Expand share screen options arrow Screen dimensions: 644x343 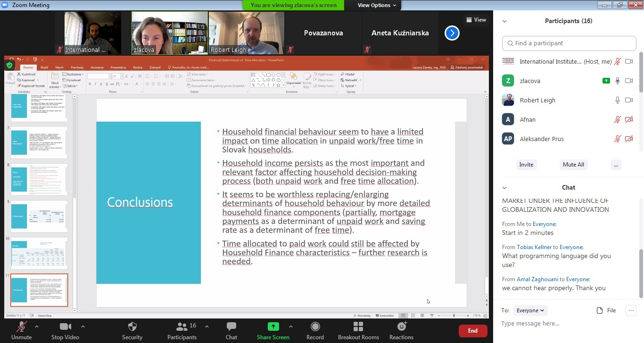[290, 326]
